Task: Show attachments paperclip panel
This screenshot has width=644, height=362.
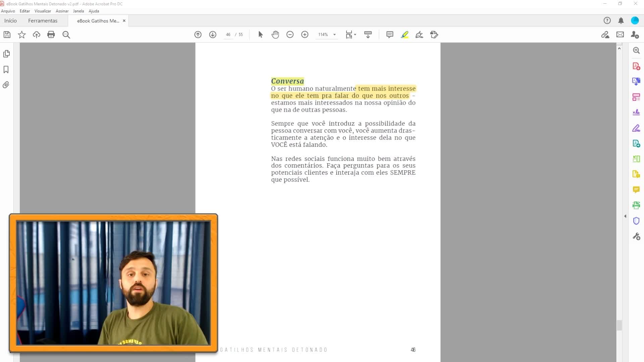Action: pyautogui.click(x=6, y=85)
